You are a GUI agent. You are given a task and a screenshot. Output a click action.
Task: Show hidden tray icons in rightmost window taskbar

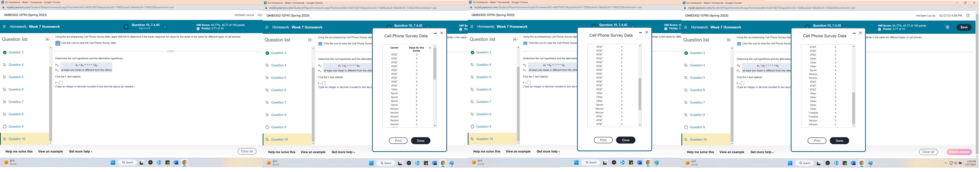click(x=945, y=163)
